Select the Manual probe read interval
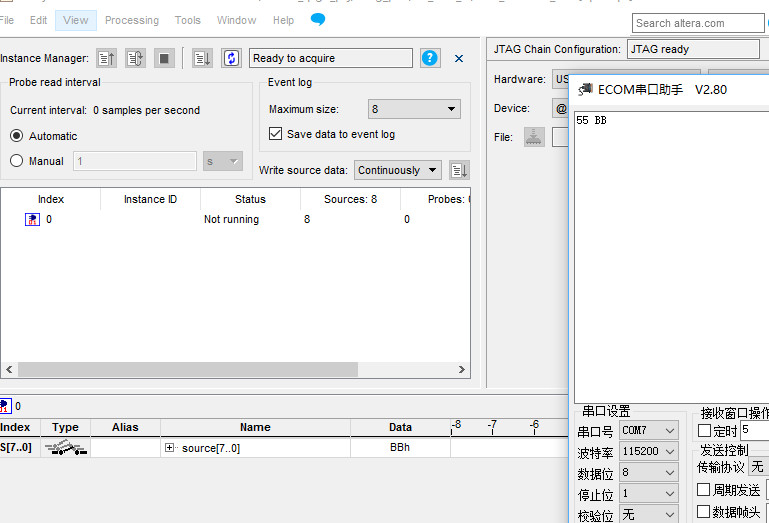The image size is (769, 523). (x=17, y=161)
